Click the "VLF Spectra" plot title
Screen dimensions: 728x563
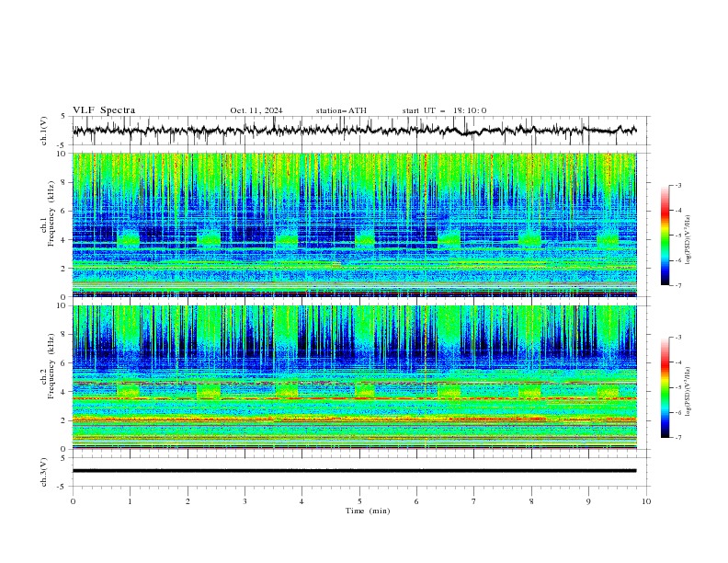click(x=104, y=110)
